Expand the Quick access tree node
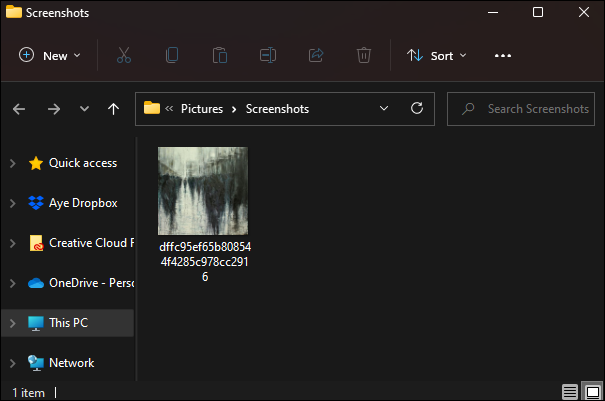 tap(12, 163)
